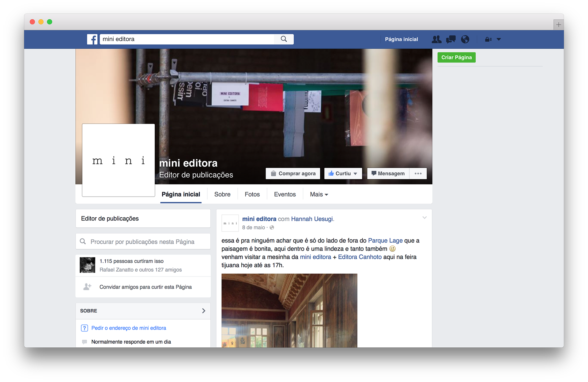
Task: Click 'mini editora' page title on cover
Action: point(188,163)
